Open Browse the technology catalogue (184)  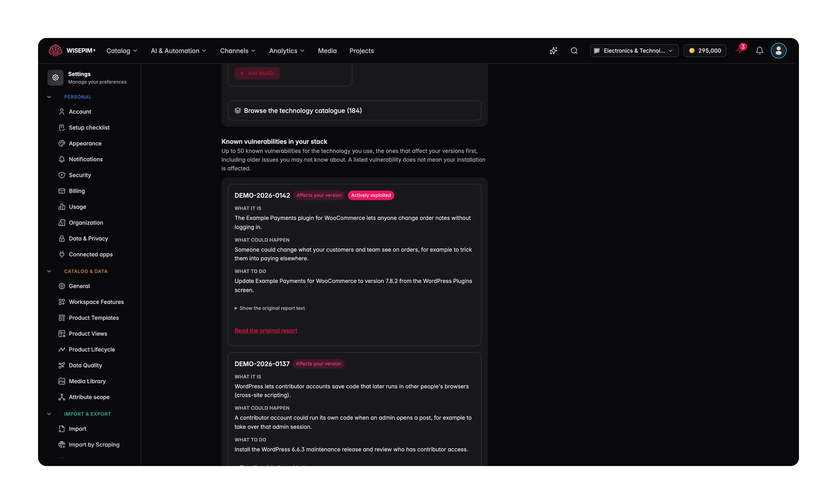coord(354,111)
